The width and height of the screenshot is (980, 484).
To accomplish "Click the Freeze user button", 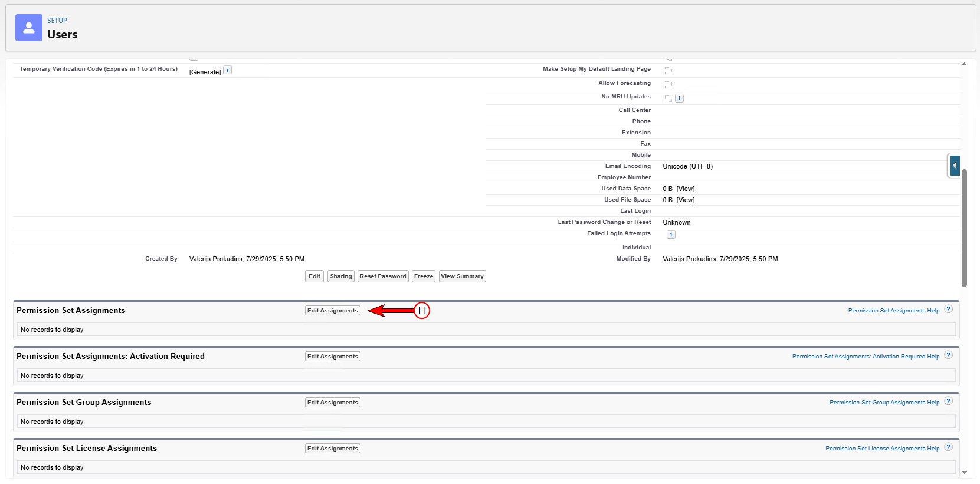I will coord(424,276).
